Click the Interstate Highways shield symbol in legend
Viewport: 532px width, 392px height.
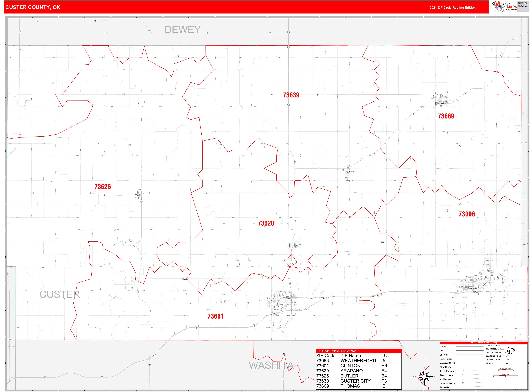coord(463,383)
